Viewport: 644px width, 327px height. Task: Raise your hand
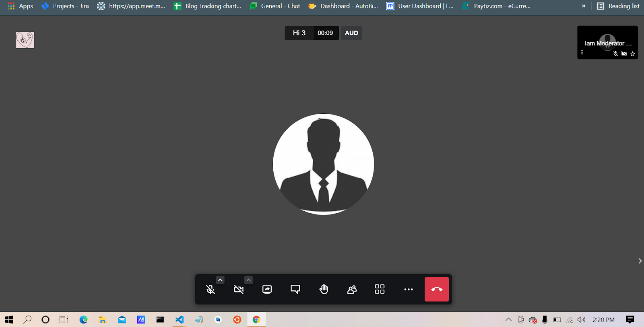click(x=324, y=289)
